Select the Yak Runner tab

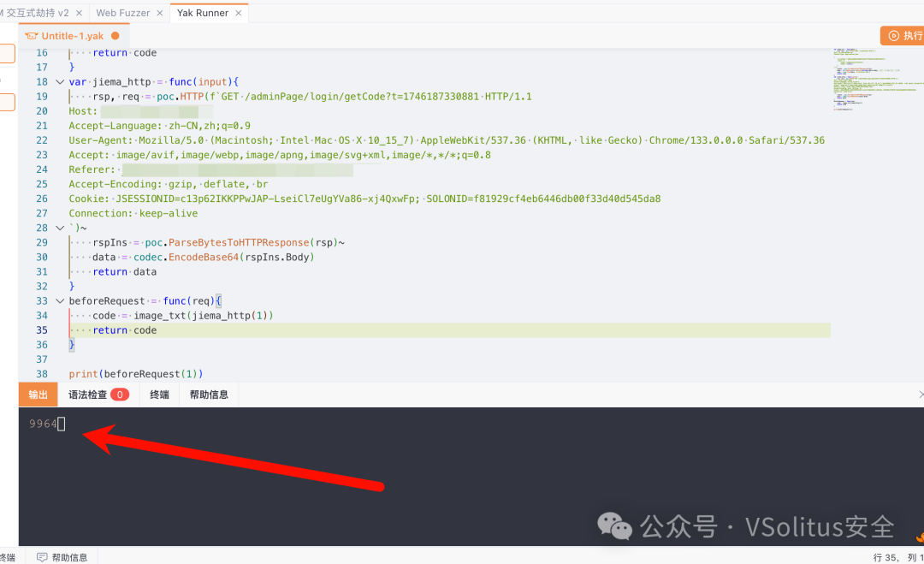202,13
